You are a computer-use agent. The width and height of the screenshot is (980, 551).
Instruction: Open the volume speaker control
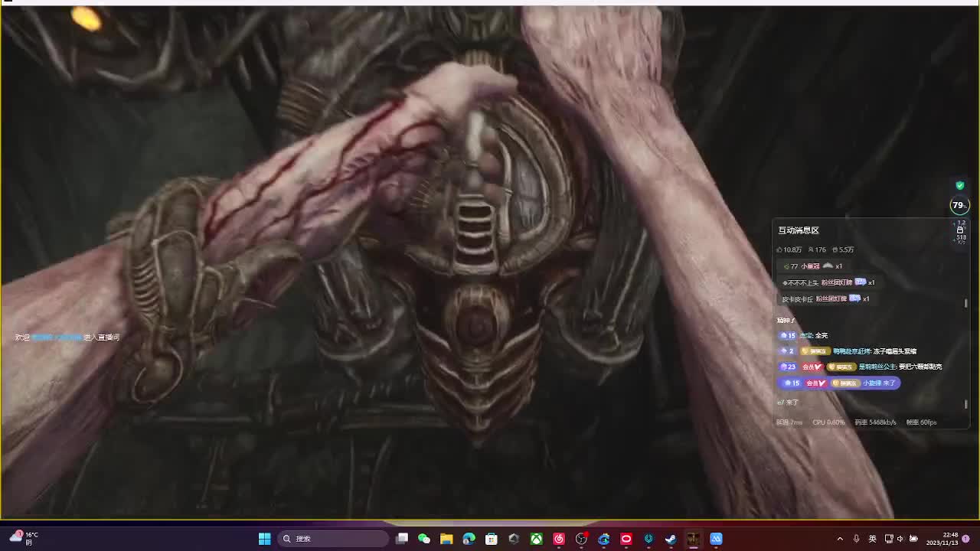(x=900, y=539)
